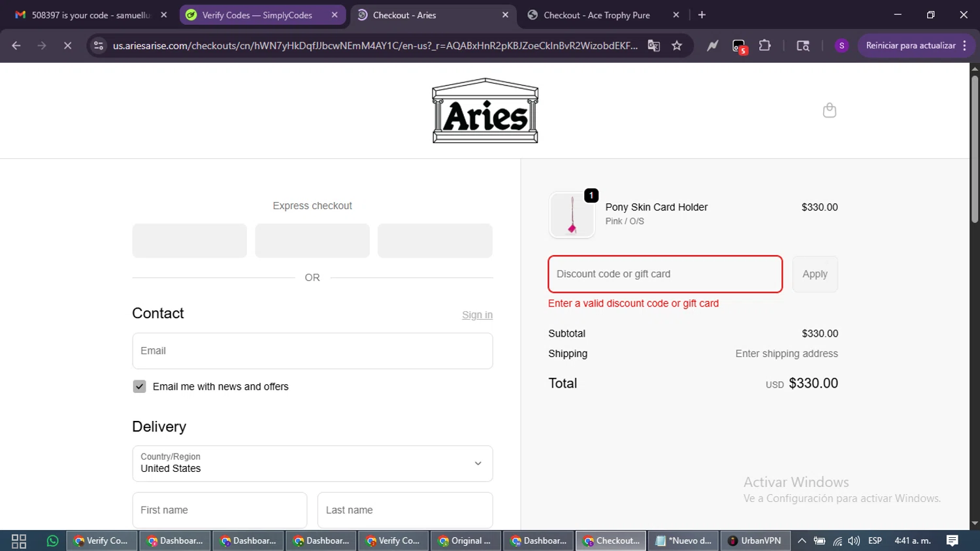Close the Gmail 508397 code tab

164,14
